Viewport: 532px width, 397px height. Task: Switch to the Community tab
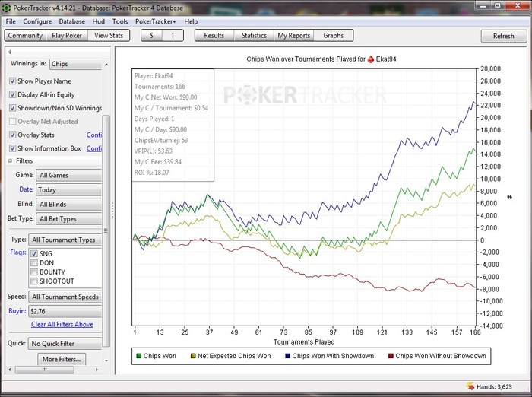pos(25,35)
